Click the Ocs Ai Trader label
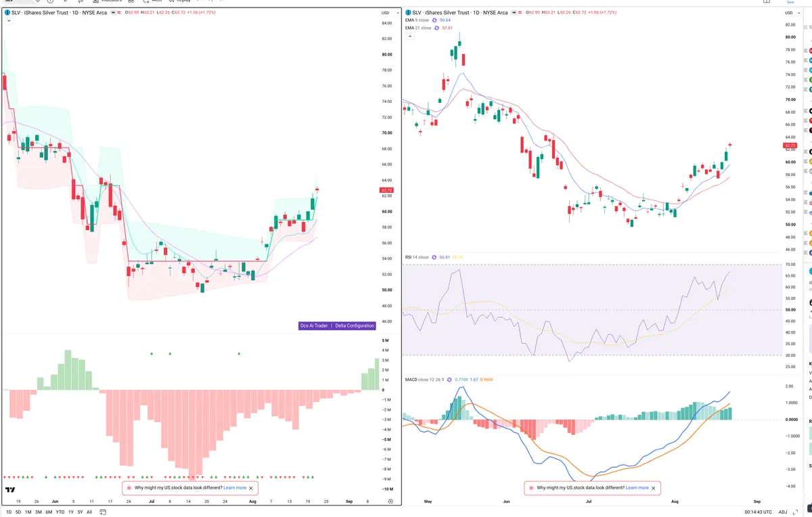The width and height of the screenshot is (812, 517). point(314,325)
